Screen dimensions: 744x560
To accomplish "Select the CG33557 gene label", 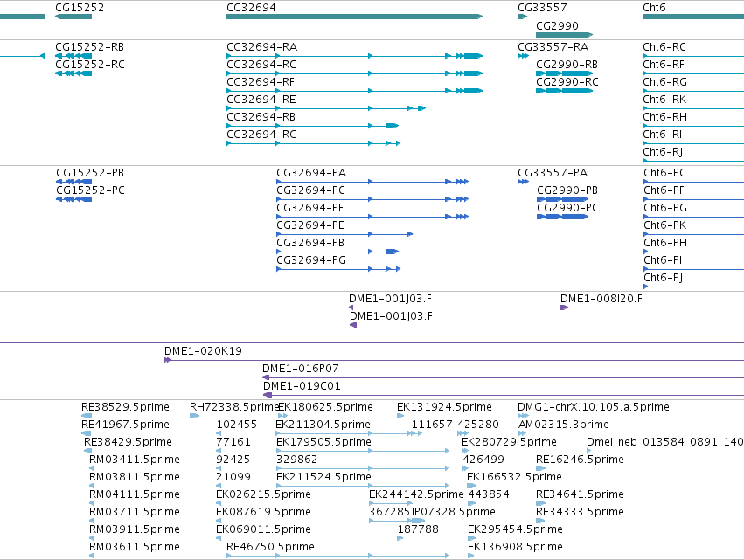I will 542,8.
